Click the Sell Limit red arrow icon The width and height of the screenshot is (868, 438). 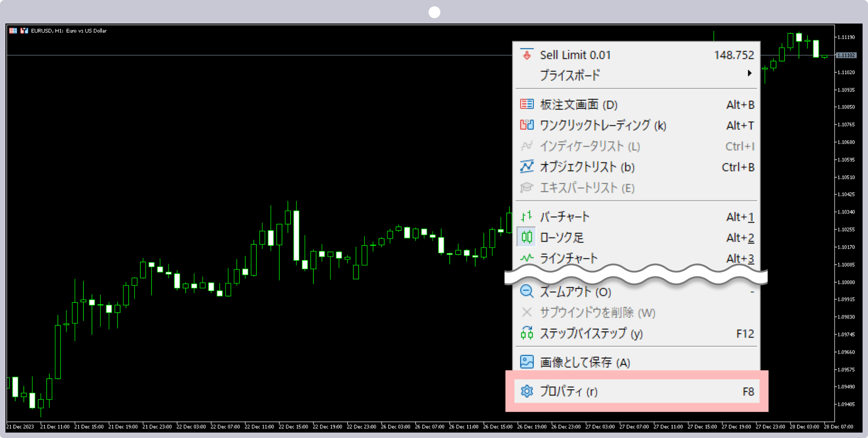pos(527,55)
